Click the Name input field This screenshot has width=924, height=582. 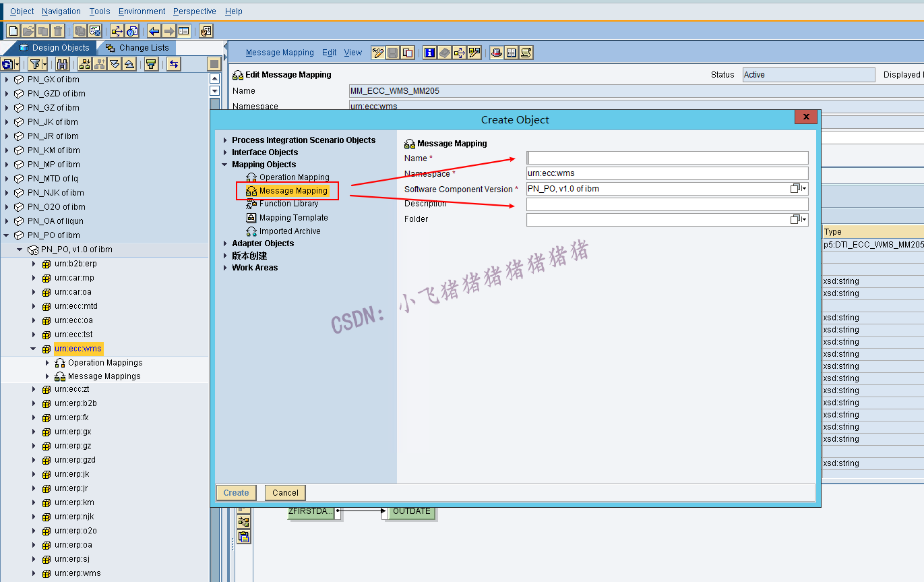tap(667, 158)
